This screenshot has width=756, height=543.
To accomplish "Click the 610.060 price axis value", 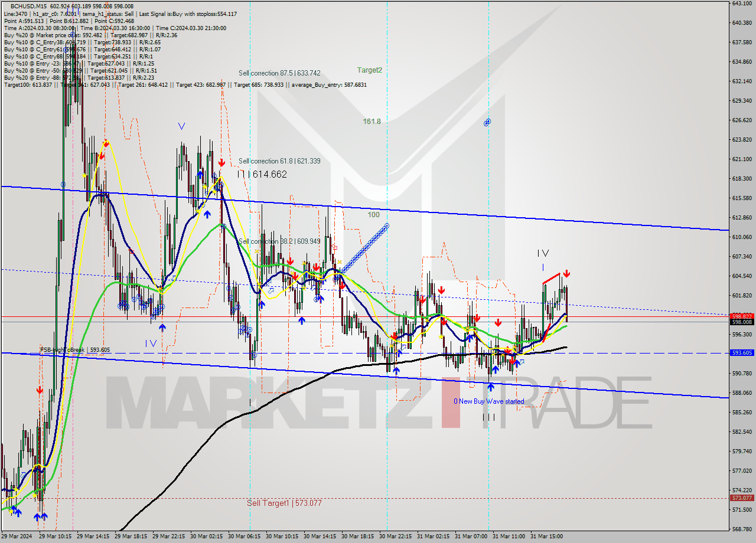I will pos(742,237).
